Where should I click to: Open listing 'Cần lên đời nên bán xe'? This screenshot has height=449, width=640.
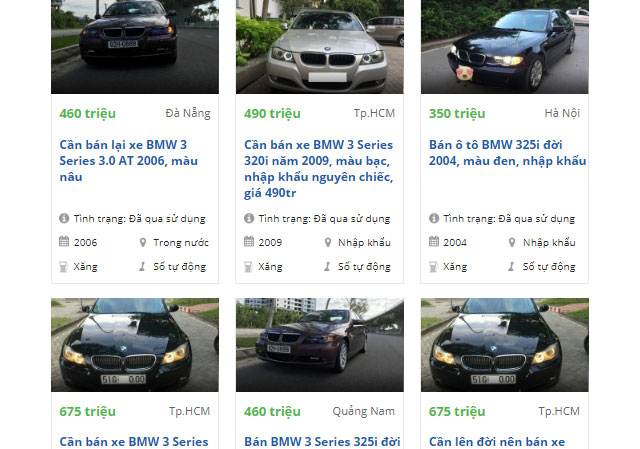497,442
